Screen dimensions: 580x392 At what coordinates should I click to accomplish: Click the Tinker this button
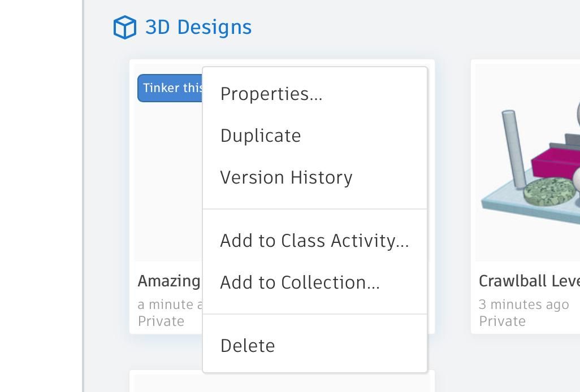170,88
